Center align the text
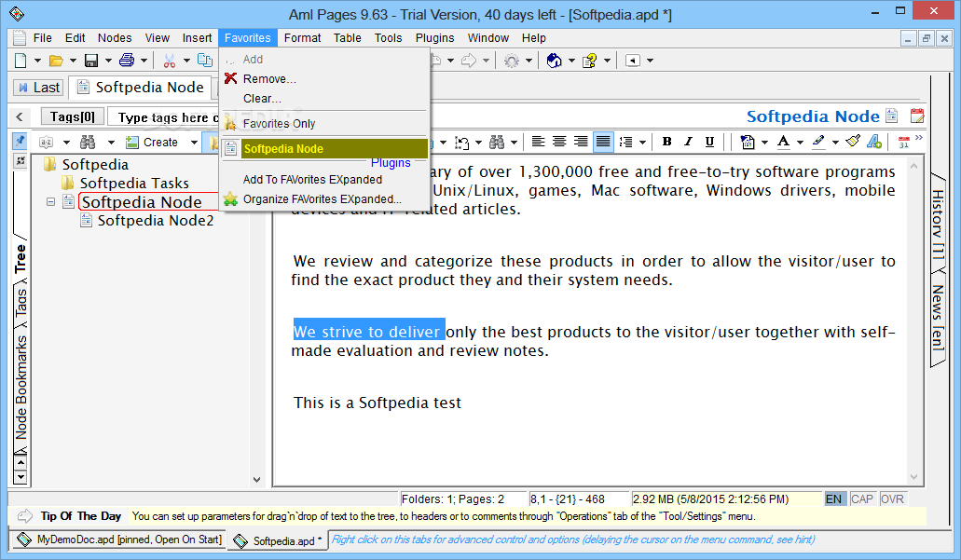Image resolution: width=961 pixels, height=560 pixels. pyautogui.click(x=559, y=142)
